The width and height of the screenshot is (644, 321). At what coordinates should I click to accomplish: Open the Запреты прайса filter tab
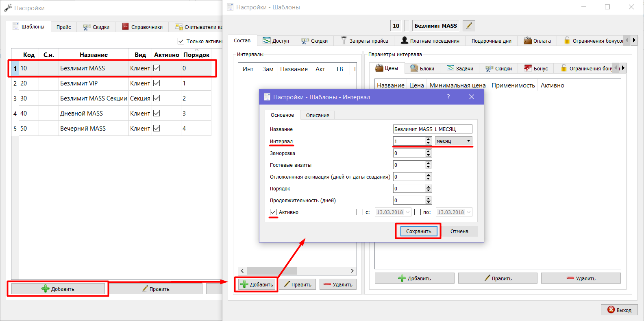(x=365, y=41)
